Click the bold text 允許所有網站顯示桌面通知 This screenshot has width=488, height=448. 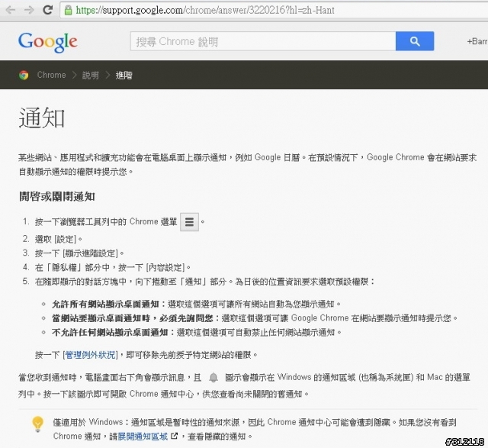[105, 304]
